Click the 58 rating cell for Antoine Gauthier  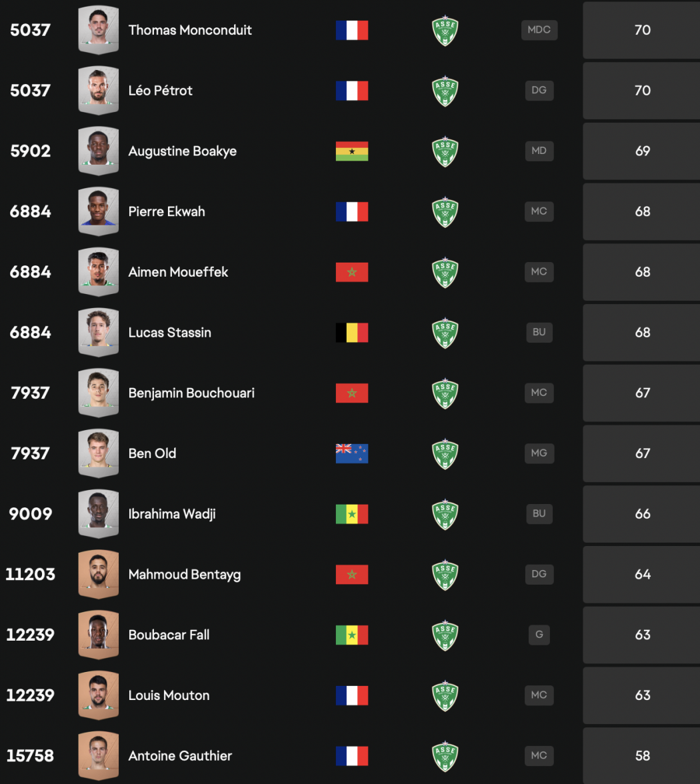642,756
